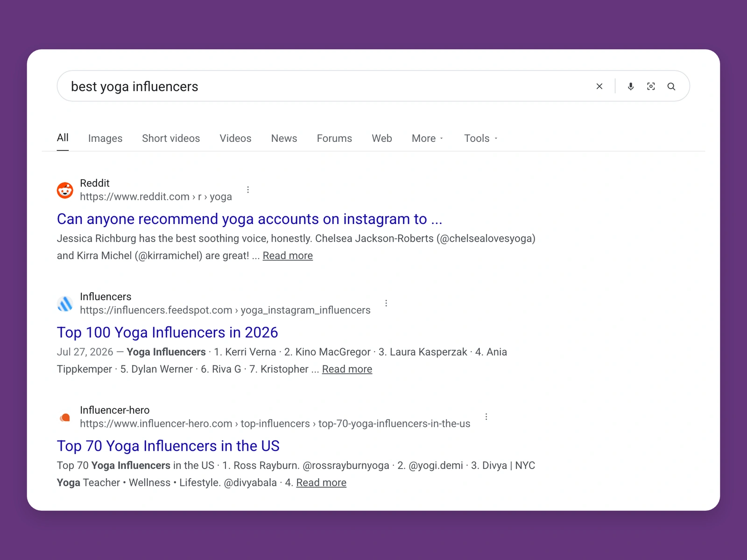Switch to the Images tab
Image resolution: width=747 pixels, height=560 pixels.
pos(105,139)
